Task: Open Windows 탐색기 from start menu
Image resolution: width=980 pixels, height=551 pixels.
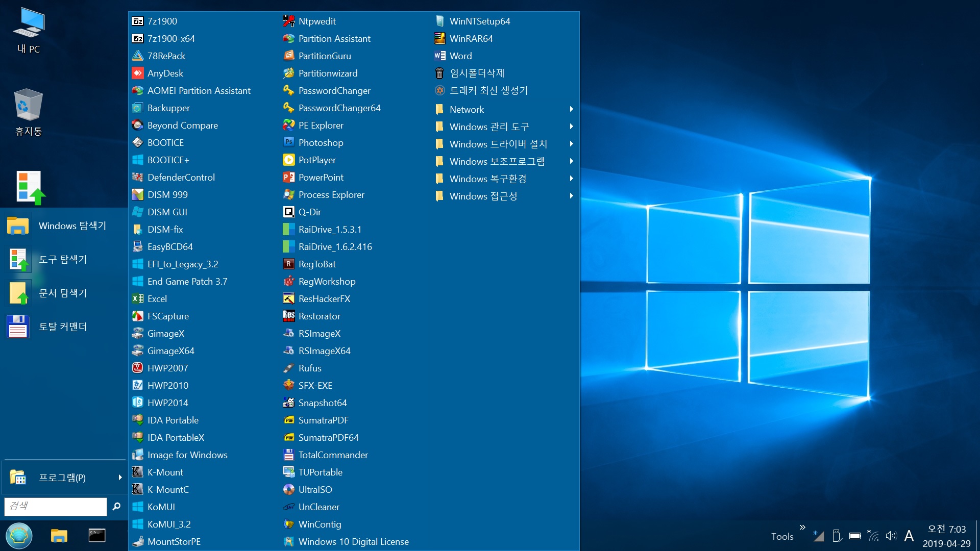Action: click(x=64, y=226)
